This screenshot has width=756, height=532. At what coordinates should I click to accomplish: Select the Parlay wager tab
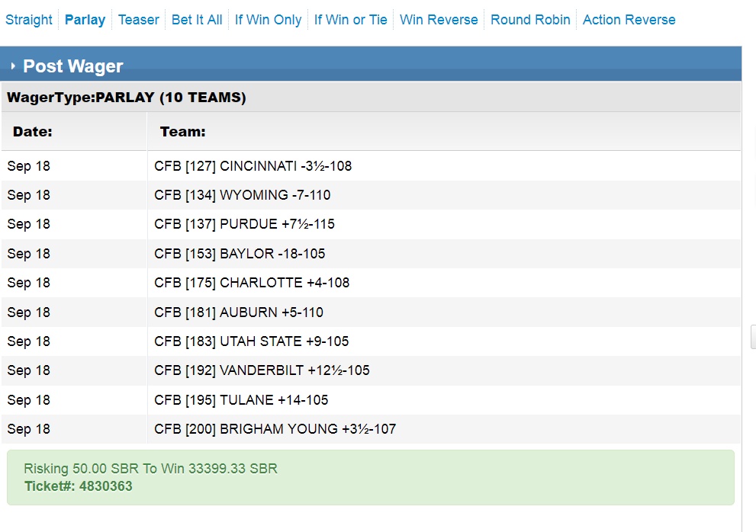point(85,20)
